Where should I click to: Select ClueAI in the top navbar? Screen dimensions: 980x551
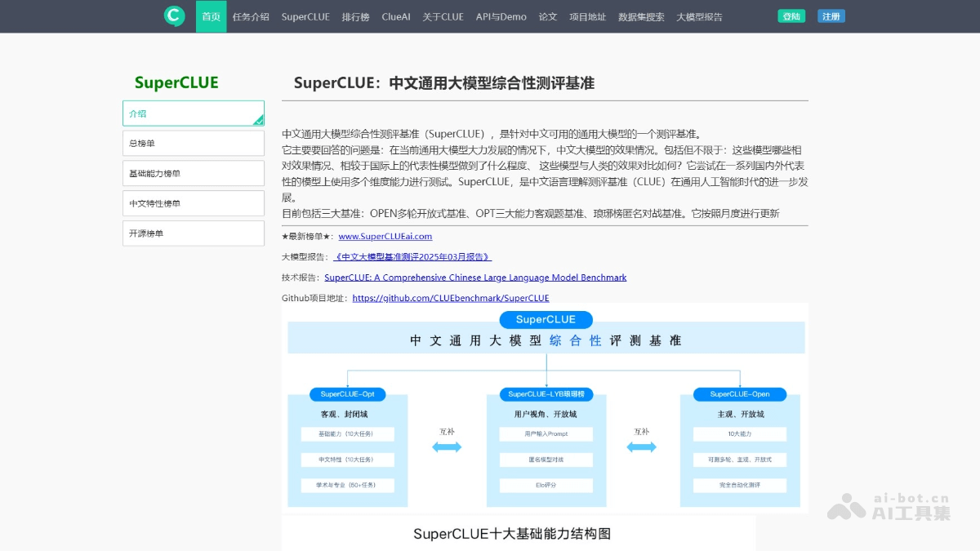pyautogui.click(x=396, y=16)
